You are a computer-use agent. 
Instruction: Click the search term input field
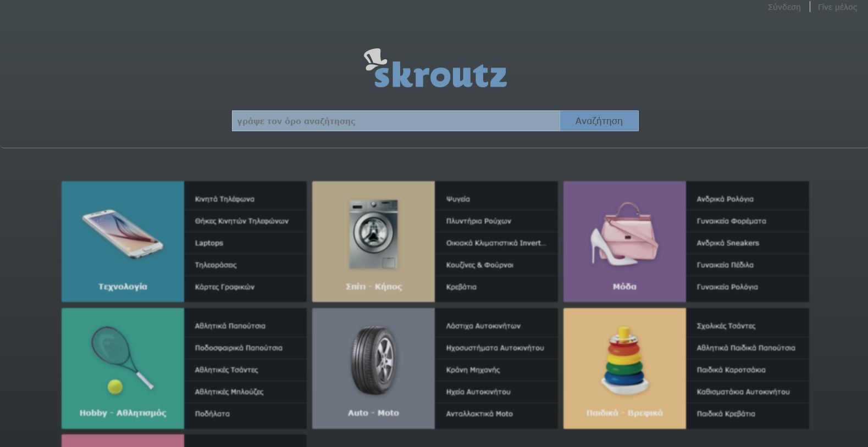(396, 121)
